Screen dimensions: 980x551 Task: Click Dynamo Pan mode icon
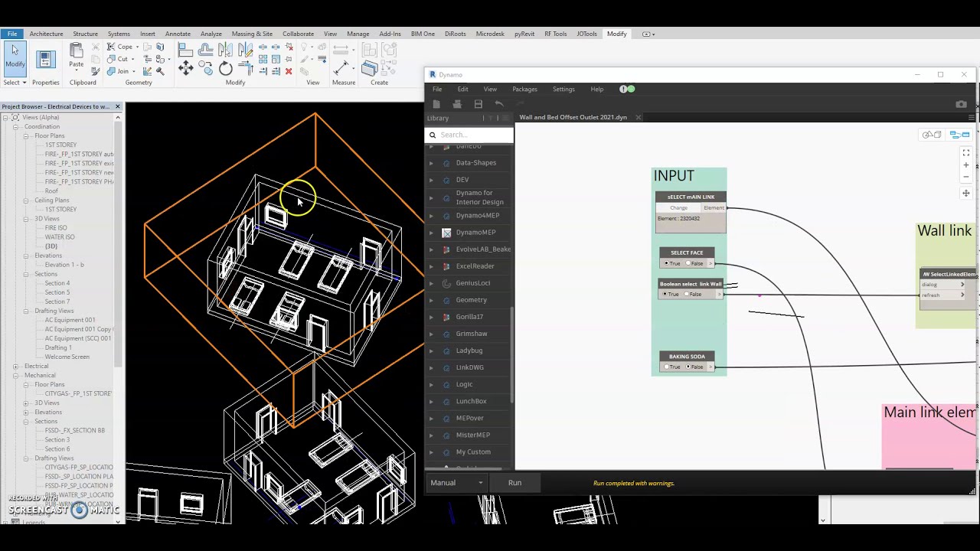966,193
